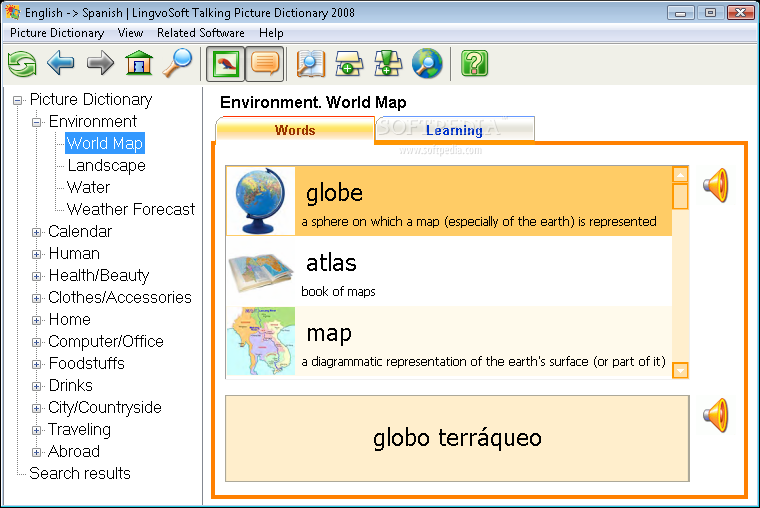
Task: Open the View menu
Action: click(130, 33)
